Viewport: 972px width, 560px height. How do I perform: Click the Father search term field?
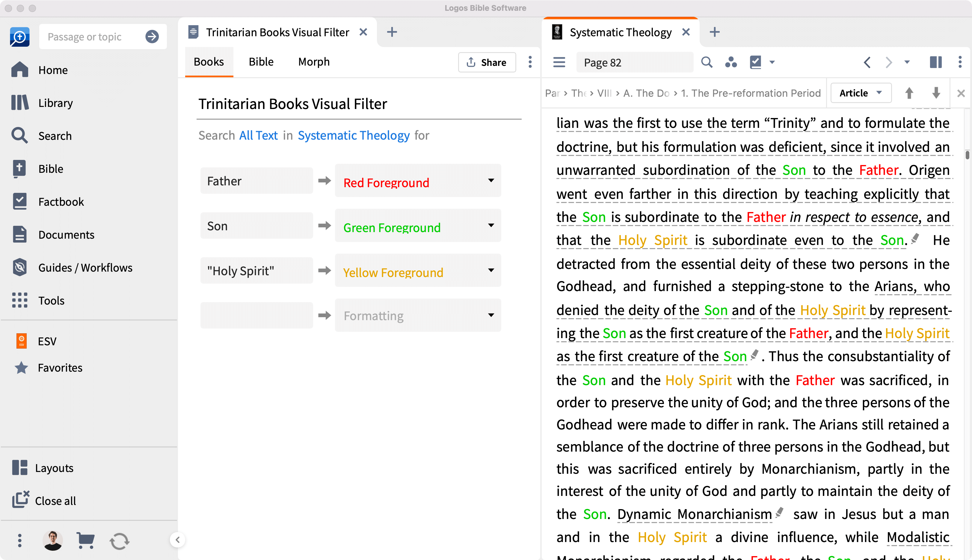tap(256, 180)
